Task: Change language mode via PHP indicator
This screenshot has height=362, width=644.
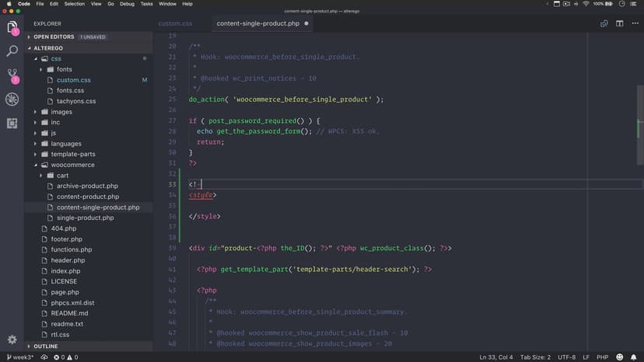Action: tap(600, 357)
